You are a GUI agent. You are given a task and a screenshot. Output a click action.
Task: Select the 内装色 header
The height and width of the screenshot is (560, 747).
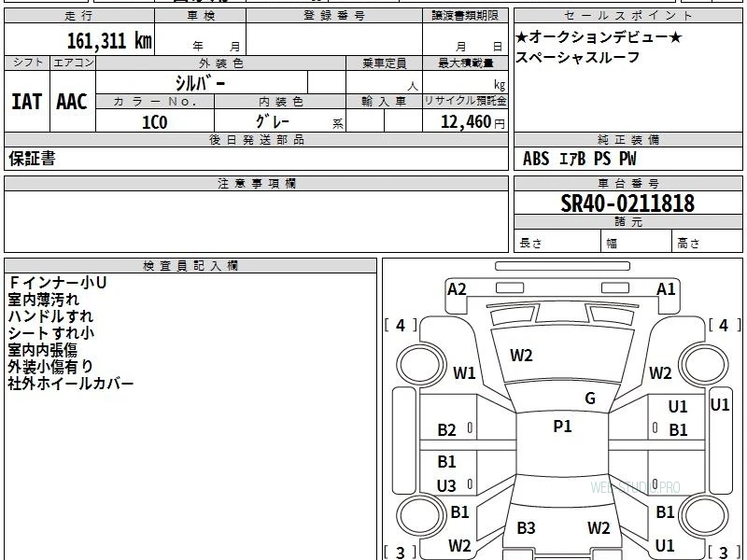[280, 102]
